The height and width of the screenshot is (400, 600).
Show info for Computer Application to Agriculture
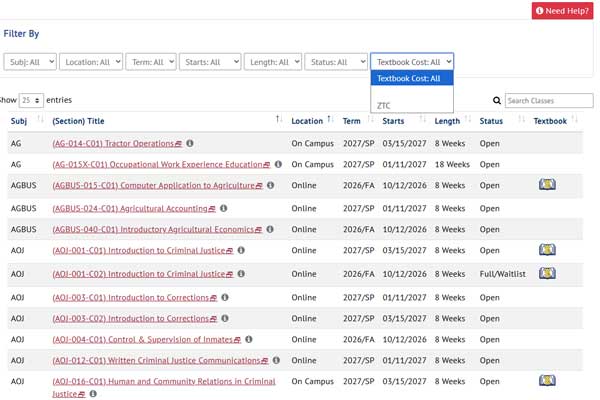(271, 185)
